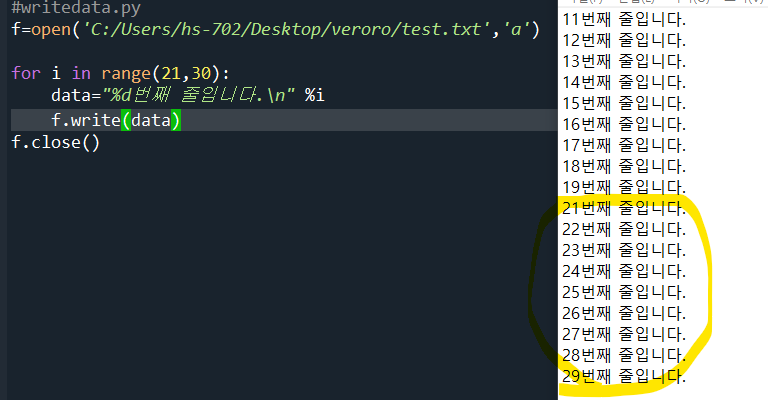This screenshot has width=768, height=400.
Task: Click the line '23번째 줄입니다.' in Notepad
Action: 624,251
